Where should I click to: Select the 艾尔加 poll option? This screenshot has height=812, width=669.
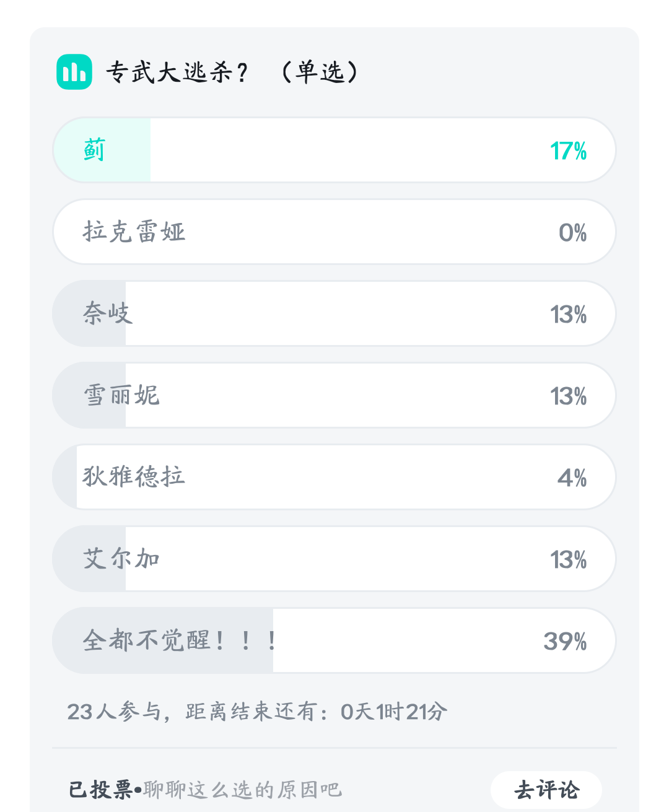tap(334, 559)
